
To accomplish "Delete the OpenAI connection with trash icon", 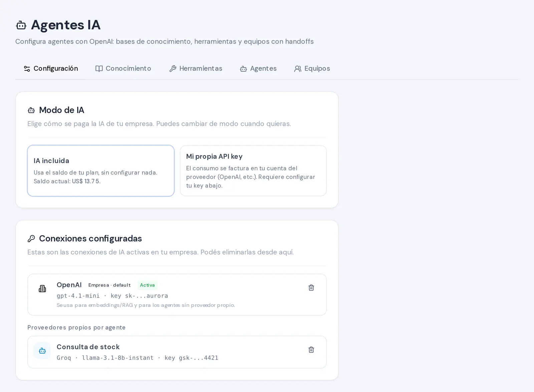I will [x=311, y=288].
